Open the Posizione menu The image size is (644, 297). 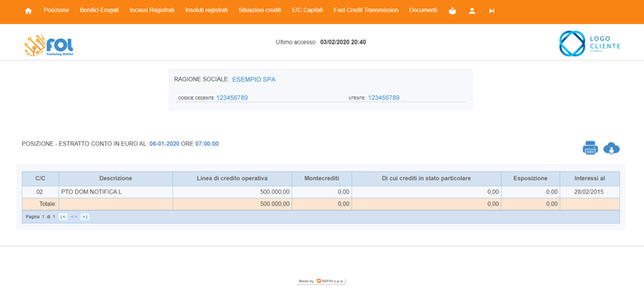pos(56,10)
